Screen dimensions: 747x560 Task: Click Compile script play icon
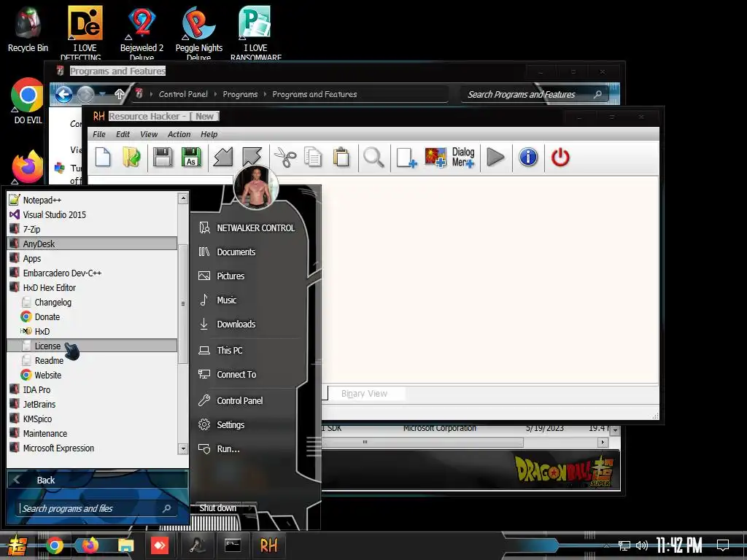[495, 157]
